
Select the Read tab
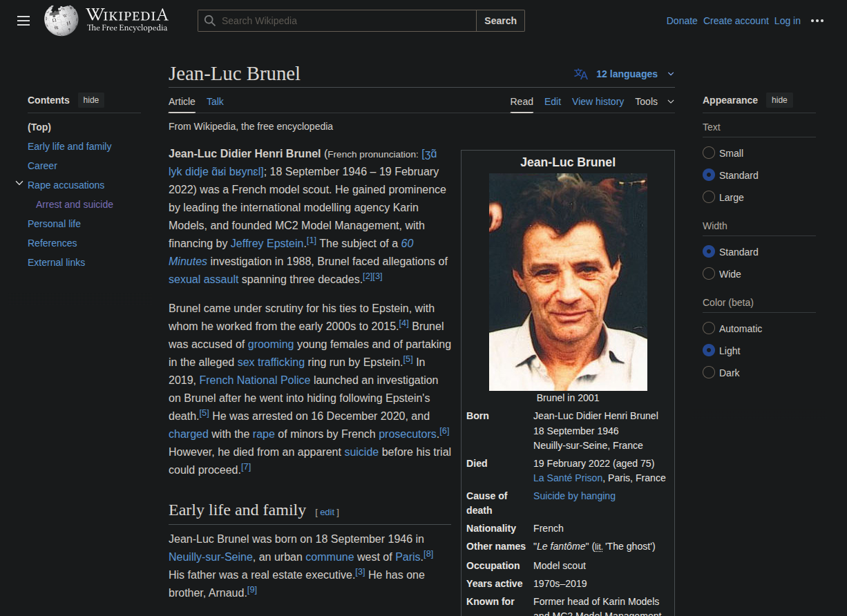point(522,102)
